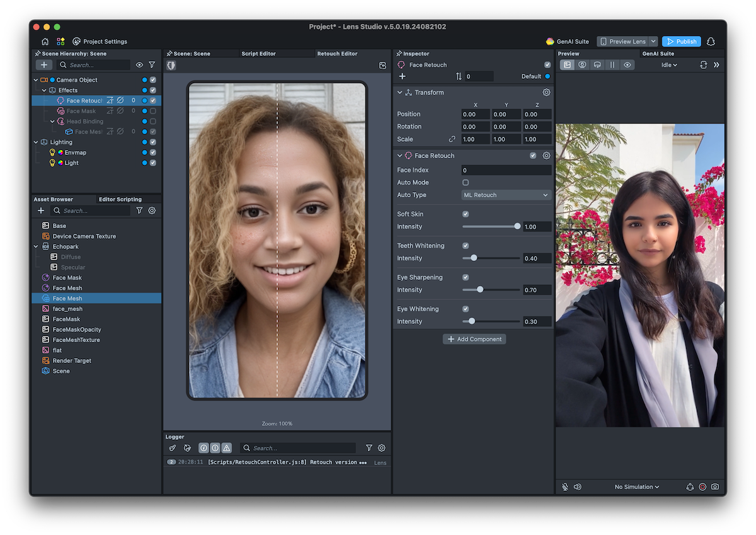
Task: Refresh the preview with the reload icon
Action: (x=704, y=65)
